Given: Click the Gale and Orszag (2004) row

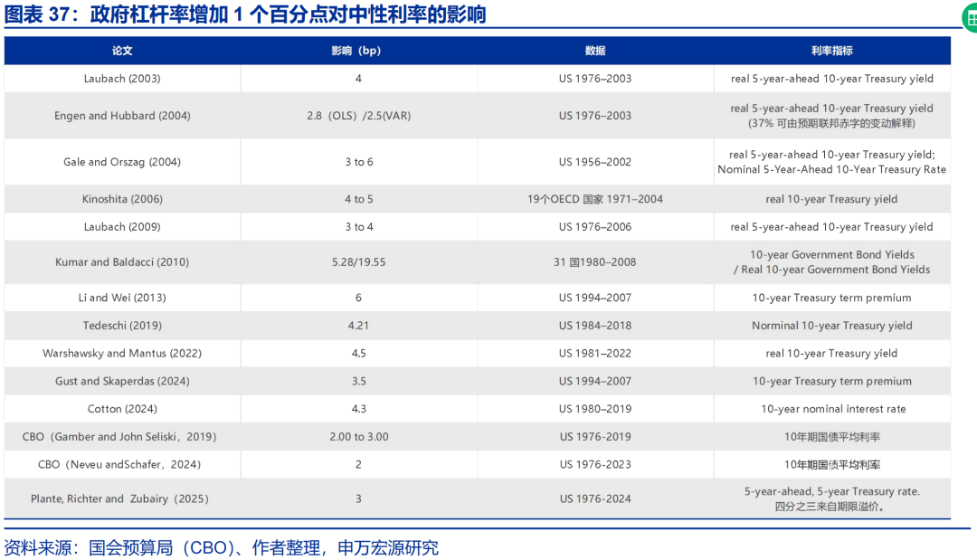Looking at the screenshot, I should point(122,162).
